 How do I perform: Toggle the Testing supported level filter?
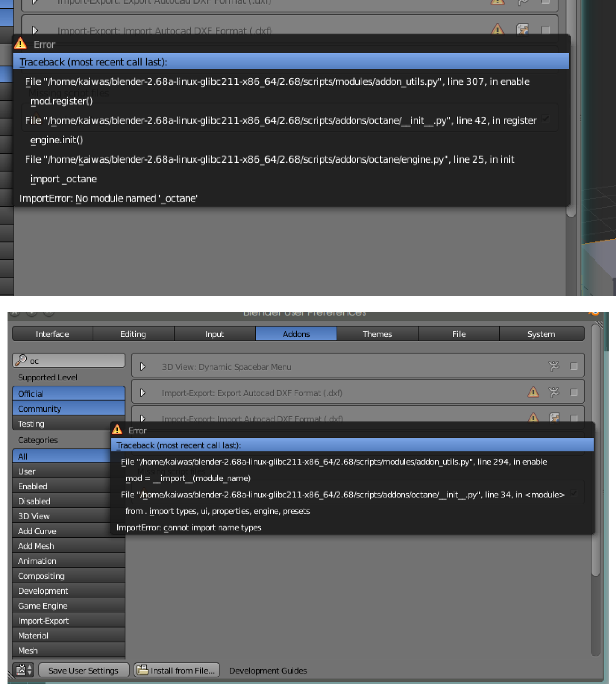pyautogui.click(x=61, y=424)
